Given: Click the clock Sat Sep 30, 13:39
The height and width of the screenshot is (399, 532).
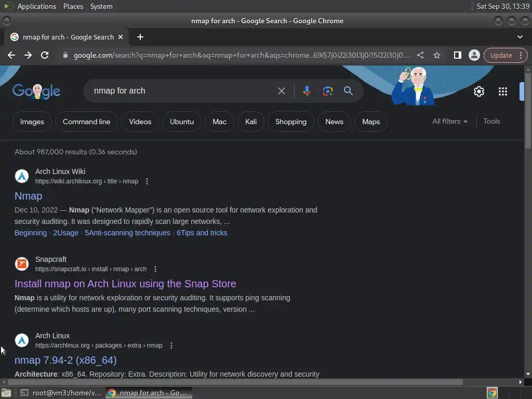Looking at the screenshot, I should point(503,6).
